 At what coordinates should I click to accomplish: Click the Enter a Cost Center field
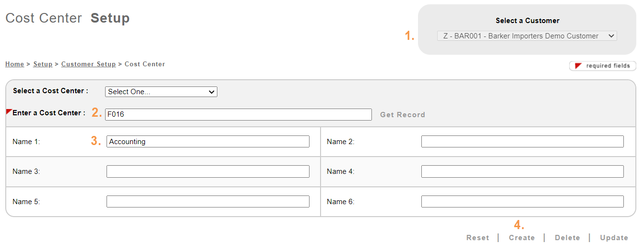pyautogui.click(x=238, y=114)
